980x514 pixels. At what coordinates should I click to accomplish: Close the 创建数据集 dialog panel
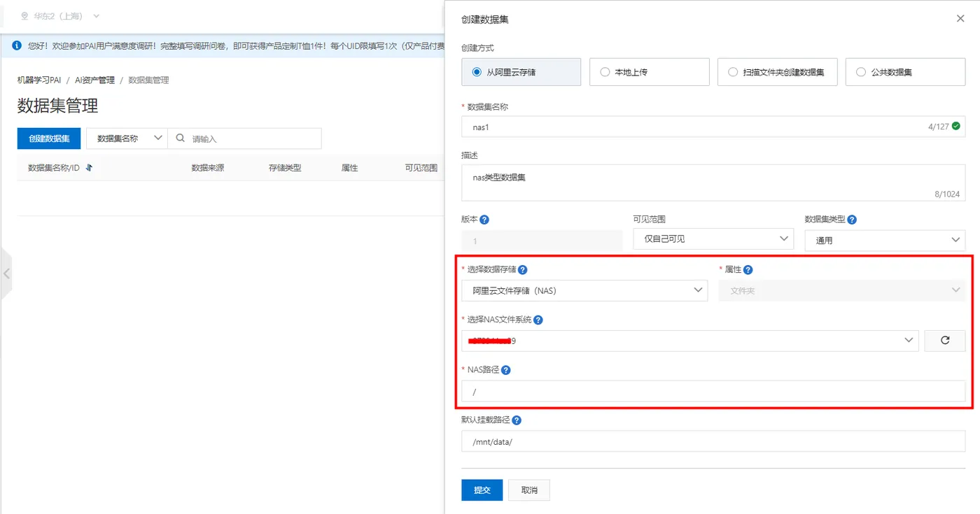click(960, 19)
